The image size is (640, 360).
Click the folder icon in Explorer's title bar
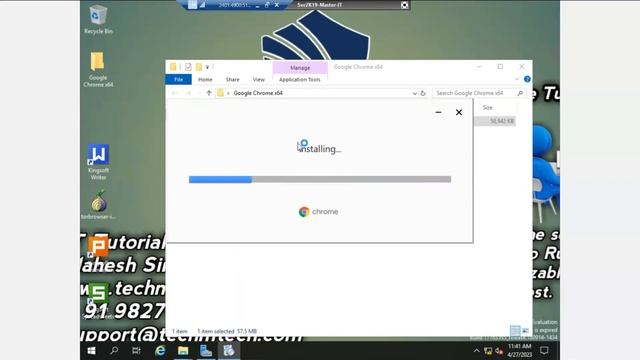(173, 67)
